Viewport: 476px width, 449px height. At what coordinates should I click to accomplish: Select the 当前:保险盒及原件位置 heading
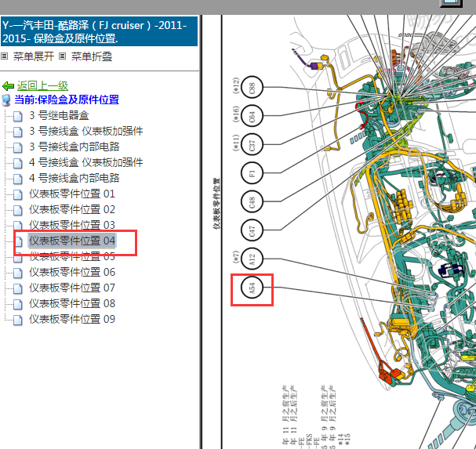pos(67,100)
